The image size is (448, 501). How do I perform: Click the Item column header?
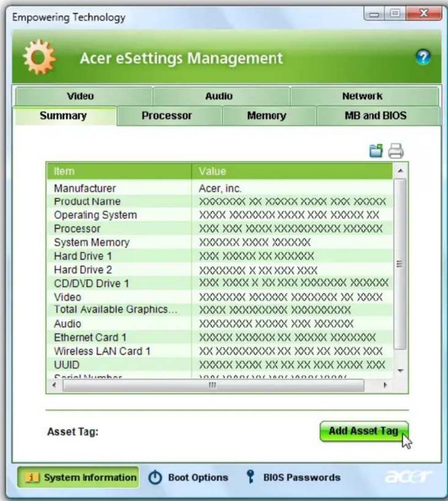[x=119, y=171]
